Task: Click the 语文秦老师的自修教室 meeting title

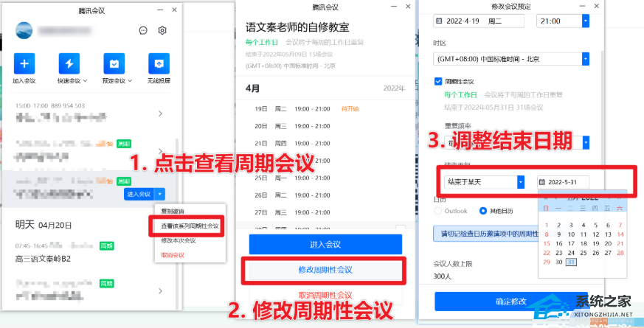Action: (x=297, y=27)
